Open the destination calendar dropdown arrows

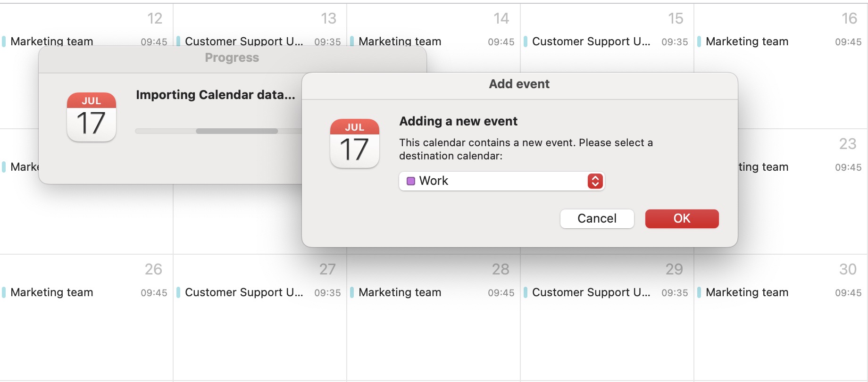coord(595,181)
